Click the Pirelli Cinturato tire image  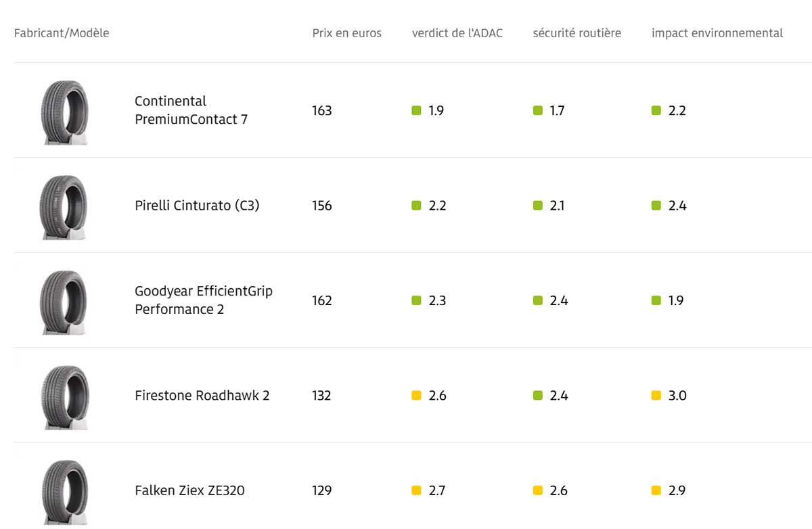64,206
